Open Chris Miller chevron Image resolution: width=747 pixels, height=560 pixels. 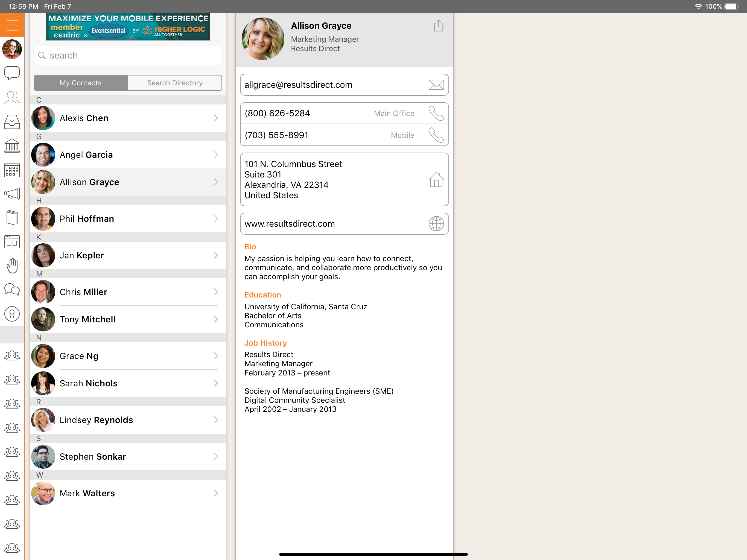click(216, 292)
